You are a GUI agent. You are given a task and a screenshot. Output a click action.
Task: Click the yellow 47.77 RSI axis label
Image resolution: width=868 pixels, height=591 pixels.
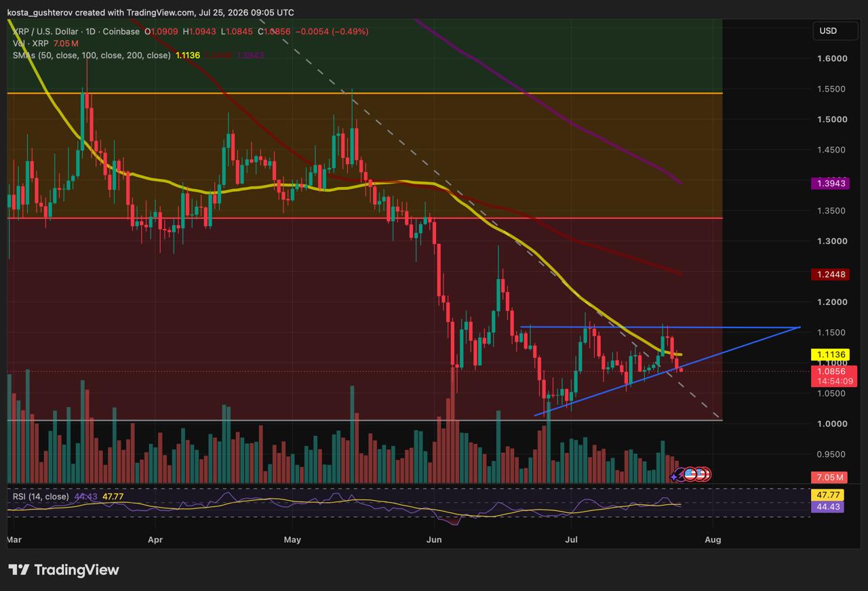827,495
